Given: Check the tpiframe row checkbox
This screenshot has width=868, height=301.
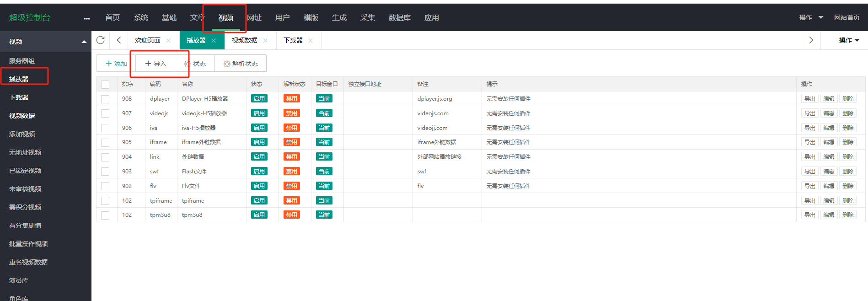Looking at the screenshot, I should [105, 201].
